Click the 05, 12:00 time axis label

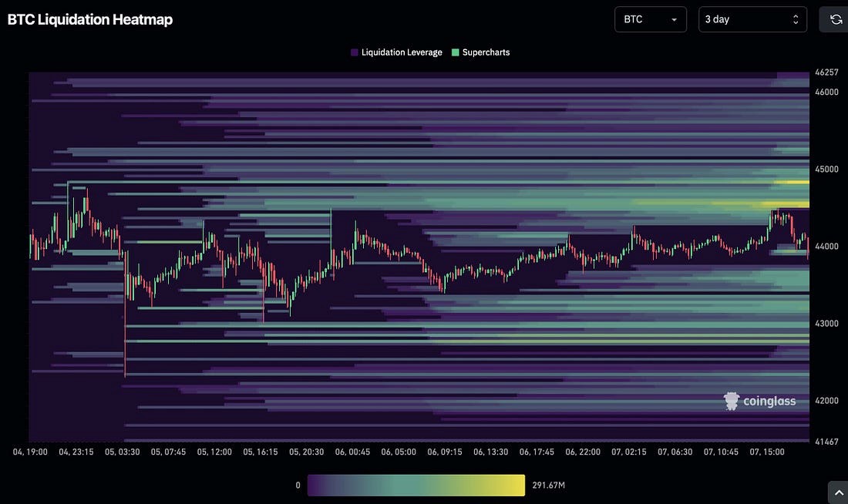point(214,452)
